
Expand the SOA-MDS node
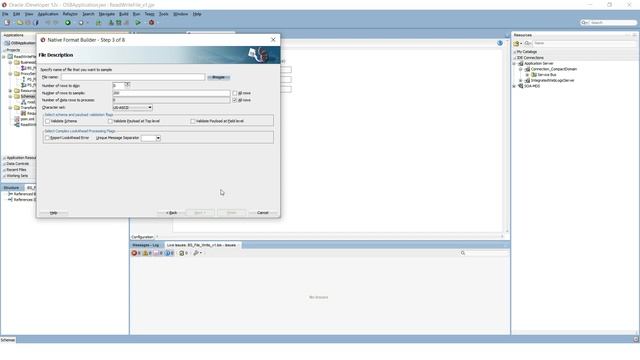(x=514, y=86)
